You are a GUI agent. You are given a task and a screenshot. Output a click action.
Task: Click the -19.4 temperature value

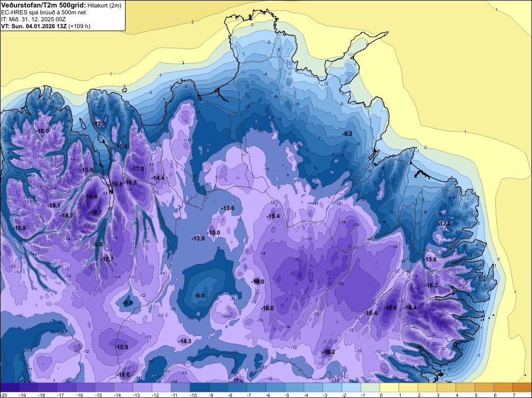coord(91,196)
